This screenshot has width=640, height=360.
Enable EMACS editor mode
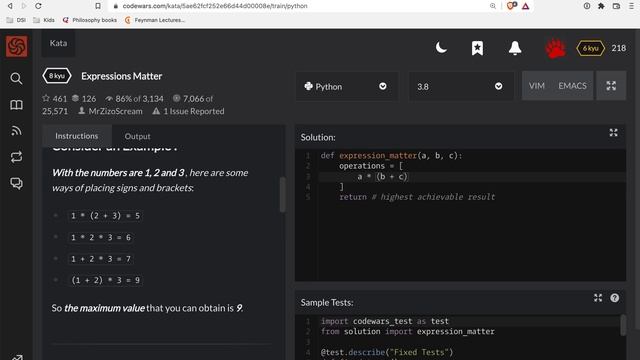572,86
